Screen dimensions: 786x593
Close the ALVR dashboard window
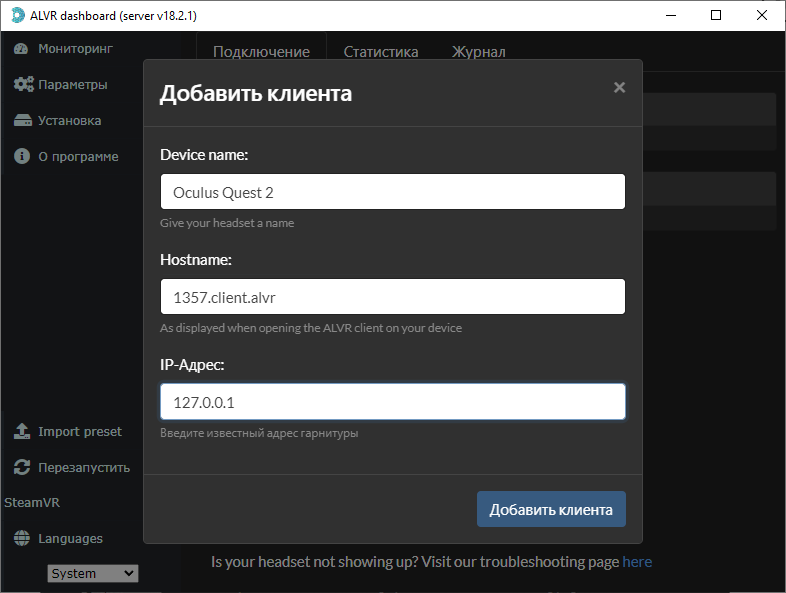tap(761, 16)
